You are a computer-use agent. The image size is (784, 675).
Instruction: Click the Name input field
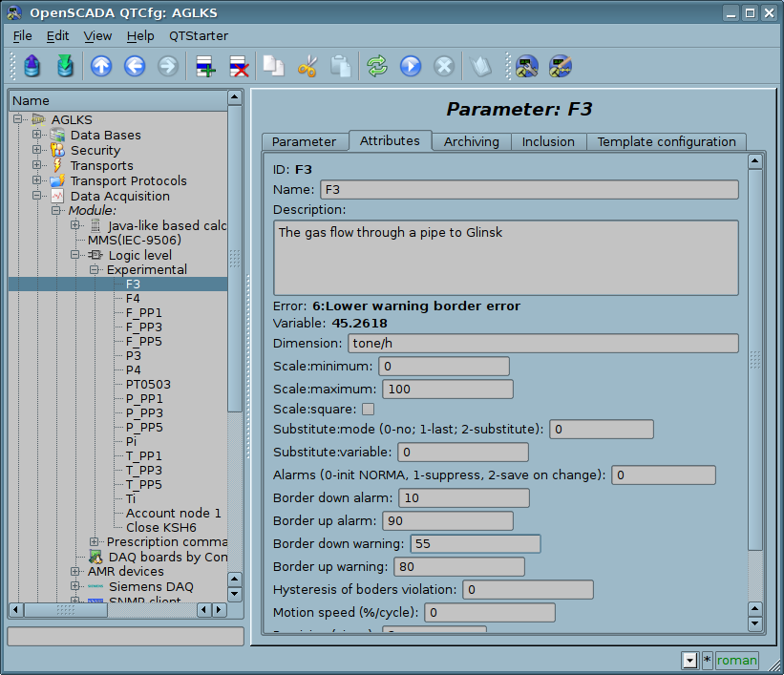(x=529, y=190)
